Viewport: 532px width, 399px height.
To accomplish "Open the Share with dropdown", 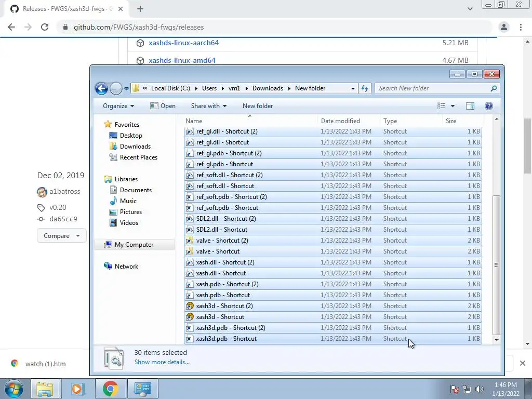I will (x=209, y=106).
